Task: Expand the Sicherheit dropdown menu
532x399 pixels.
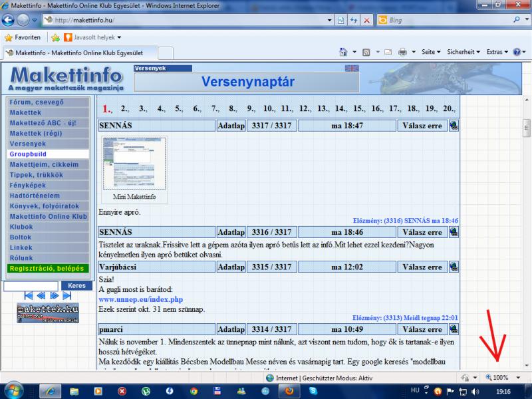Action: (464, 52)
